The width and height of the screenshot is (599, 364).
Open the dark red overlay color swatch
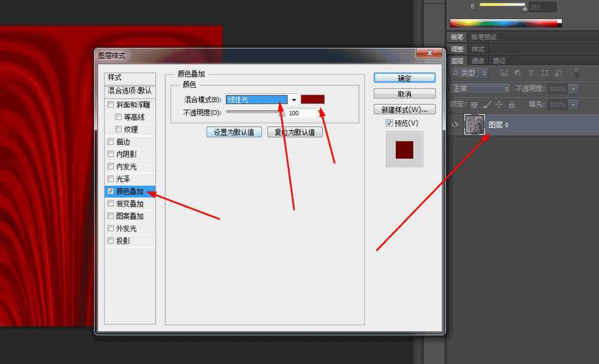tap(313, 99)
